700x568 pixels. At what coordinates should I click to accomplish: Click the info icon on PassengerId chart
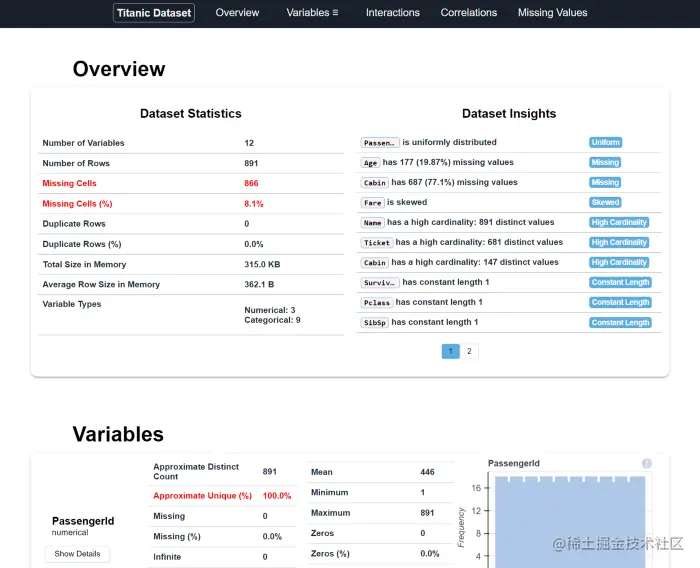click(x=646, y=464)
